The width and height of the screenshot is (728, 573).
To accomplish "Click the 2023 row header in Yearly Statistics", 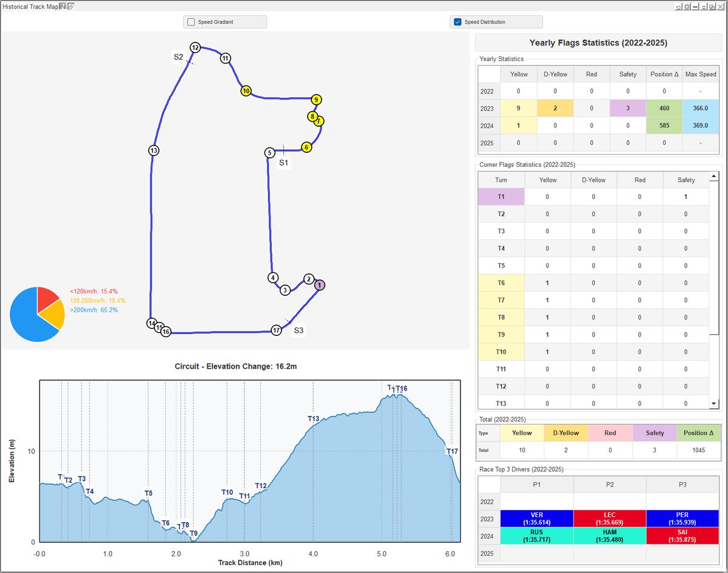I will point(489,109).
